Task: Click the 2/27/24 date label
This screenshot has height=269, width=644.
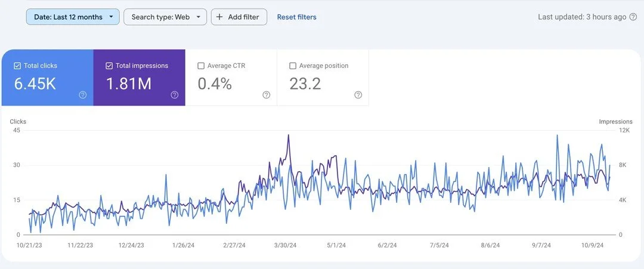Action: coord(234,245)
